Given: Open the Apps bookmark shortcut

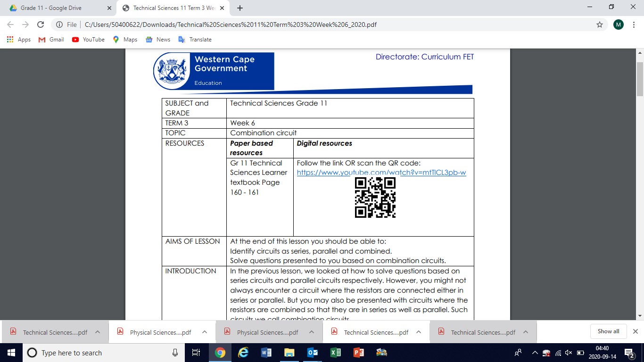Looking at the screenshot, I should pyautogui.click(x=19, y=40).
